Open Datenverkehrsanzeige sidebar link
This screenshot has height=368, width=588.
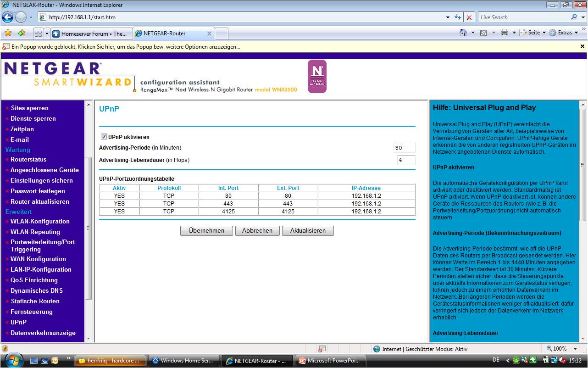[x=43, y=333]
